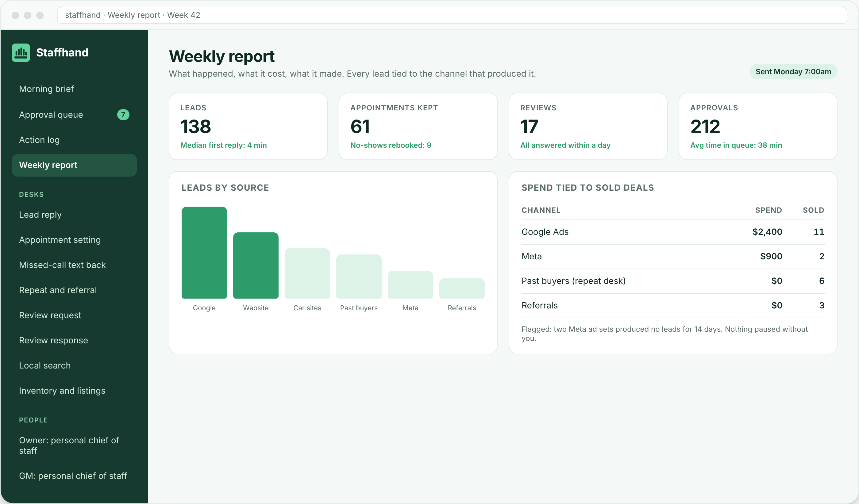Open Inventory and listings desk
The image size is (859, 504).
coord(74,391)
